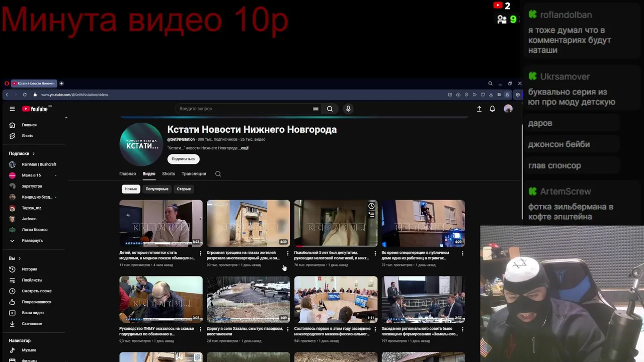Click the padlock site info icon

pos(35,95)
